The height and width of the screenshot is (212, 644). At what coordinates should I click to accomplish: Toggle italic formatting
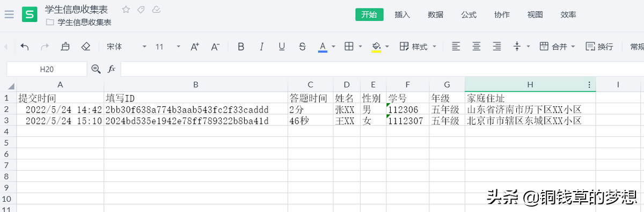tap(261, 47)
